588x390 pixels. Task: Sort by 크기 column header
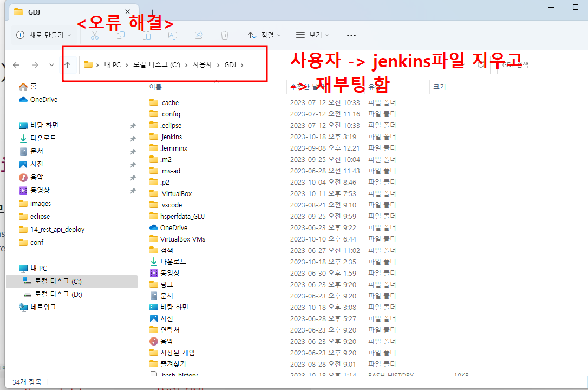point(439,87)
